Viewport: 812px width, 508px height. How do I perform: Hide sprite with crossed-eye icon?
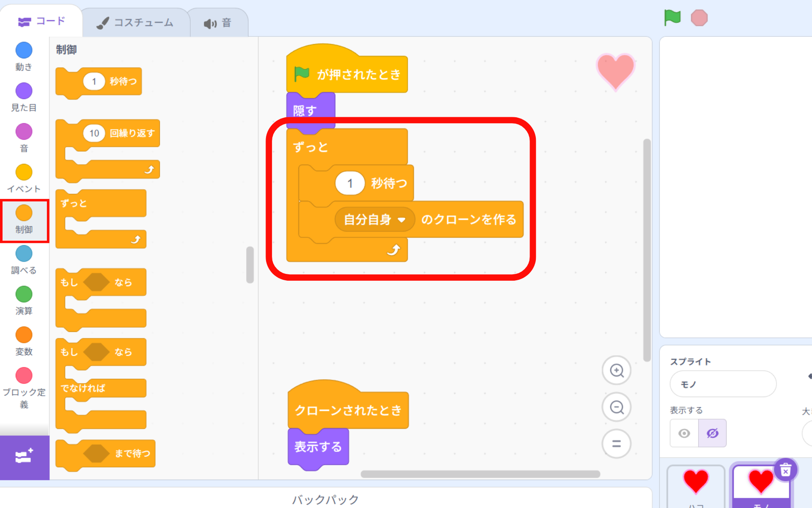(x=712, y=433)
